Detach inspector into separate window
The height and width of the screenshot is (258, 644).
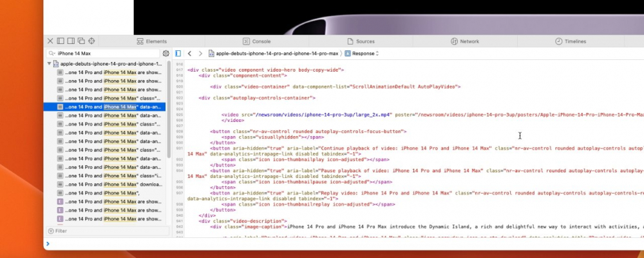[x=81, y=41]
